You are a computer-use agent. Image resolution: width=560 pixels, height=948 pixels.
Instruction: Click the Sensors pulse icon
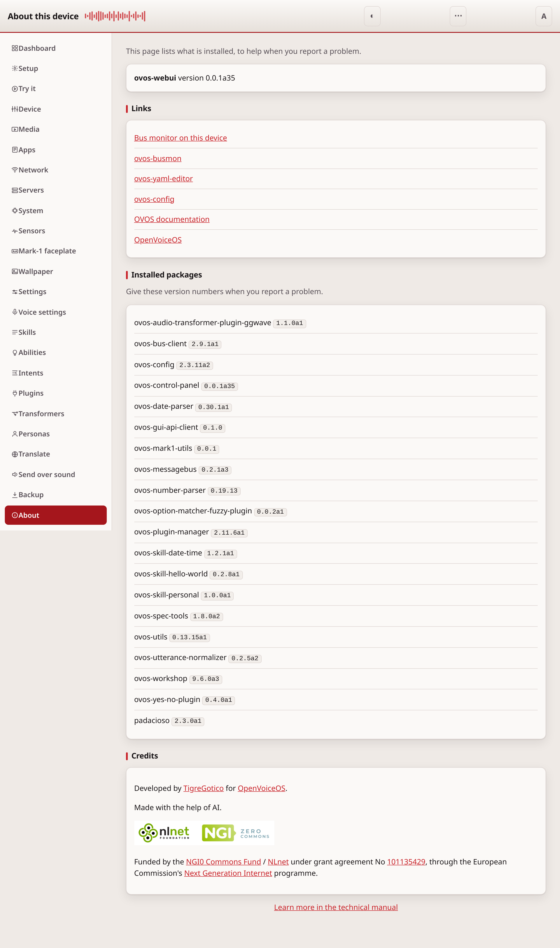coord(15,231)
